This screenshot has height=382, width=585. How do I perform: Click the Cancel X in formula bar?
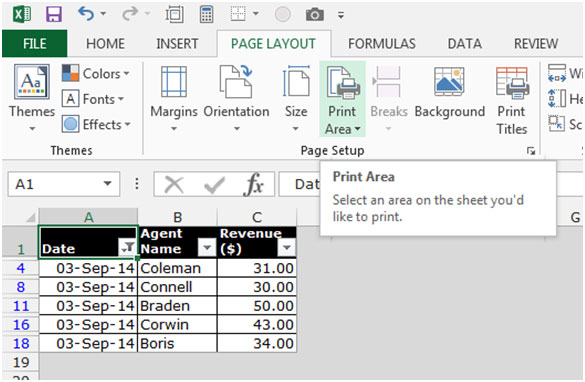174,185
